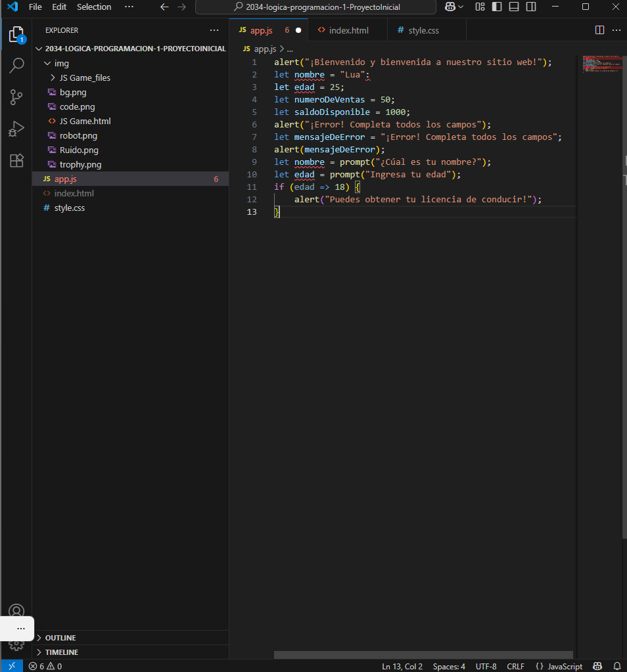Open Explorer Views and More Actions ellipsis
The image size is (627, 672).
tap(214, 30)
